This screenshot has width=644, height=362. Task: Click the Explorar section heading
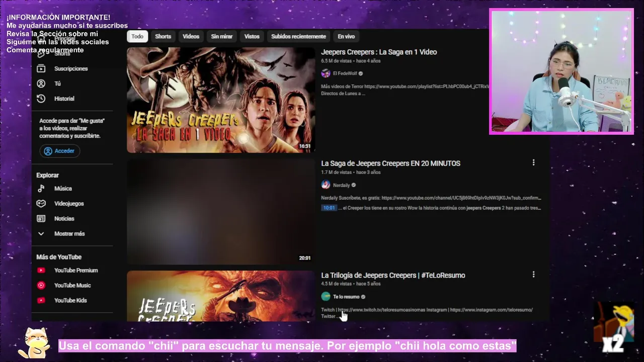click(47, 175)
